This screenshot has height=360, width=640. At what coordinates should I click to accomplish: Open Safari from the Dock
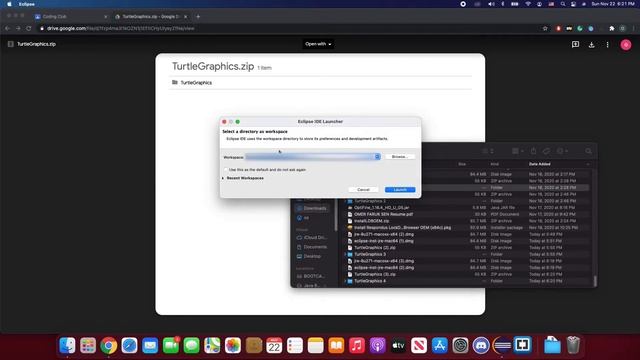coord(129,346)
